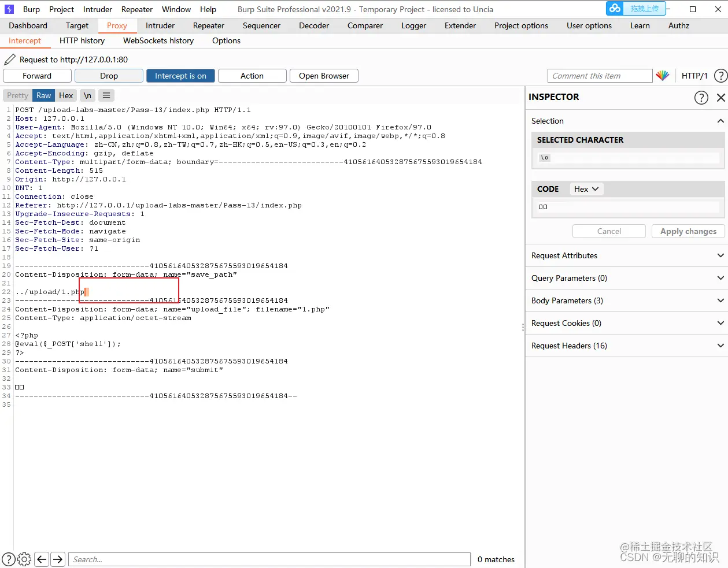This screenshot has width=728, height=568.
Task: Click the HTTP/1 protocol label
Action: pyautogui.click(x=694, y=76)
